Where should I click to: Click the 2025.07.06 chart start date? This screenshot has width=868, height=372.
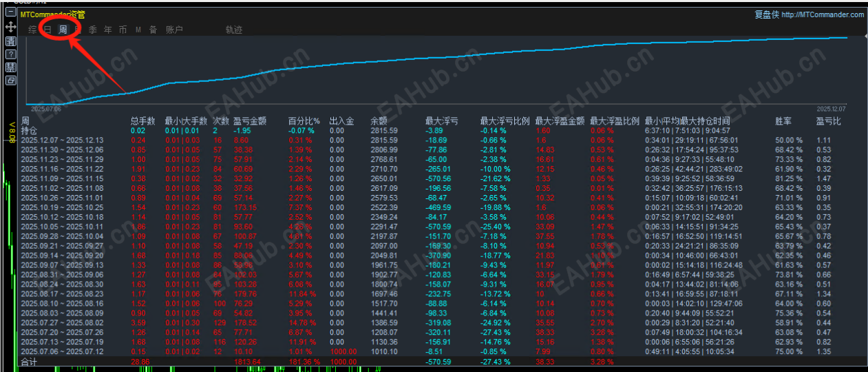point(46,109)
